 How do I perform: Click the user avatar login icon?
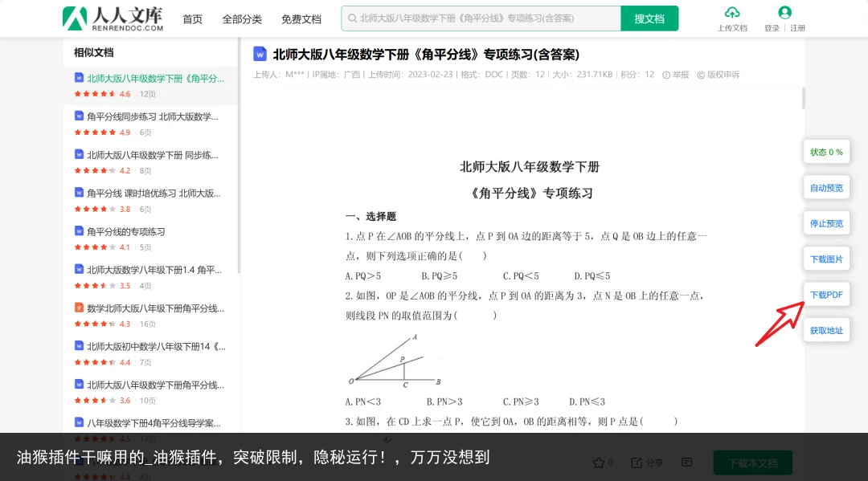tap(784, 13)
